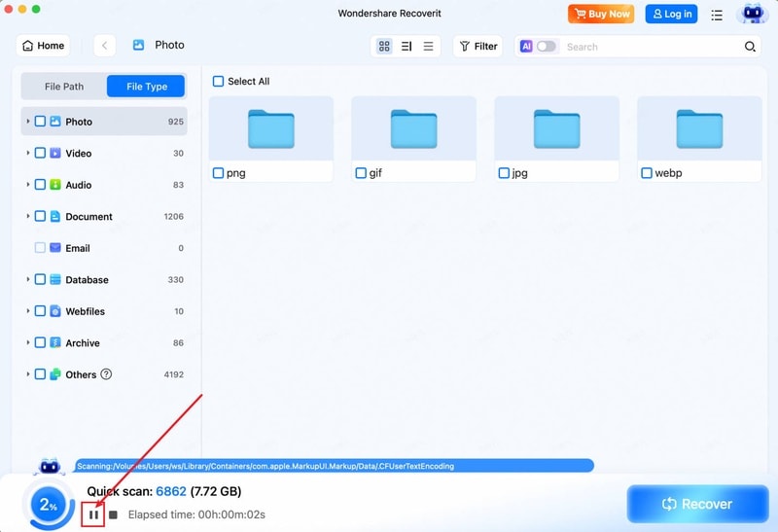The width and height of the screenshot is (778, 532).
Task: Open the Others help question mark
Action: tap(106, 374)
